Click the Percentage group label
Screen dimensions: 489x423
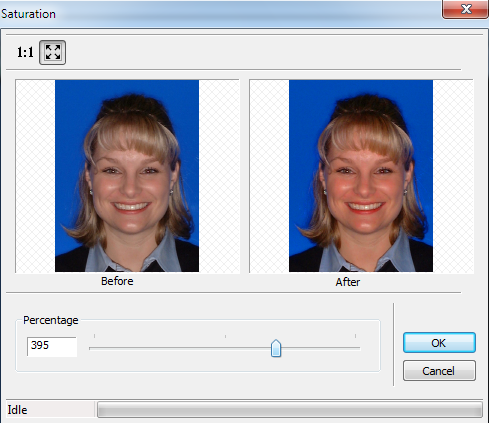coord(51,320)
